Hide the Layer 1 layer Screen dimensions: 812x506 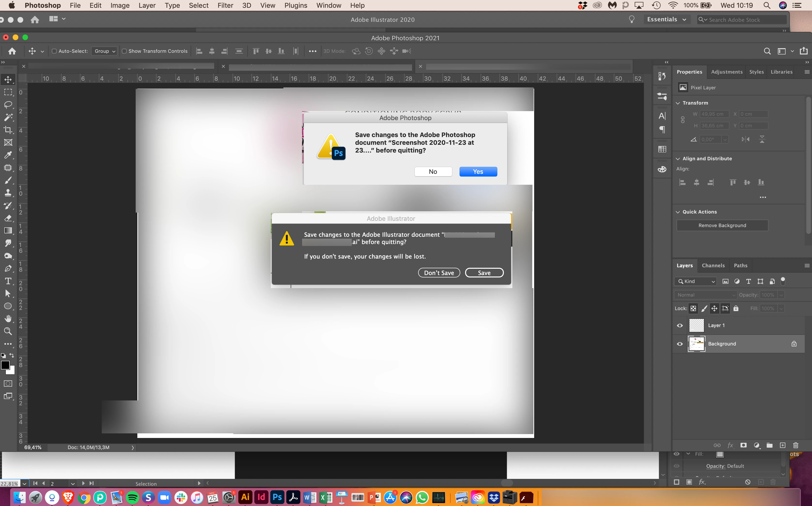(x=680, y=326)
